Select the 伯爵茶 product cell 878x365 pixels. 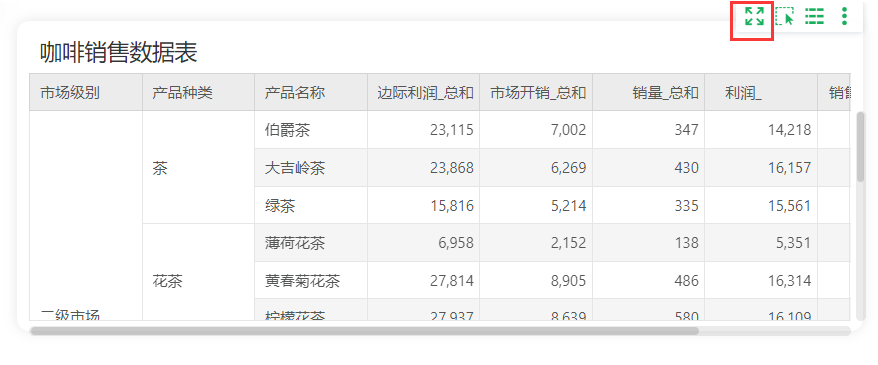(x=311, y=130)
